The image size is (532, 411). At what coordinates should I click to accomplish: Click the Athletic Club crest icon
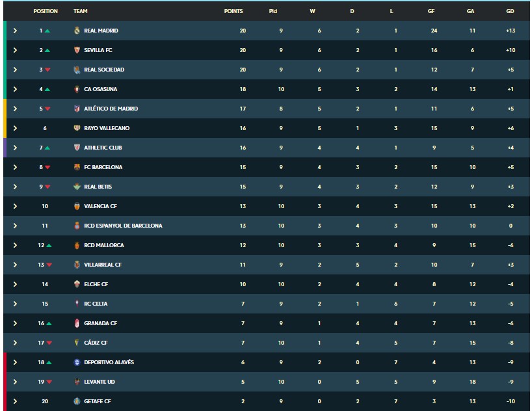point(77,148)
